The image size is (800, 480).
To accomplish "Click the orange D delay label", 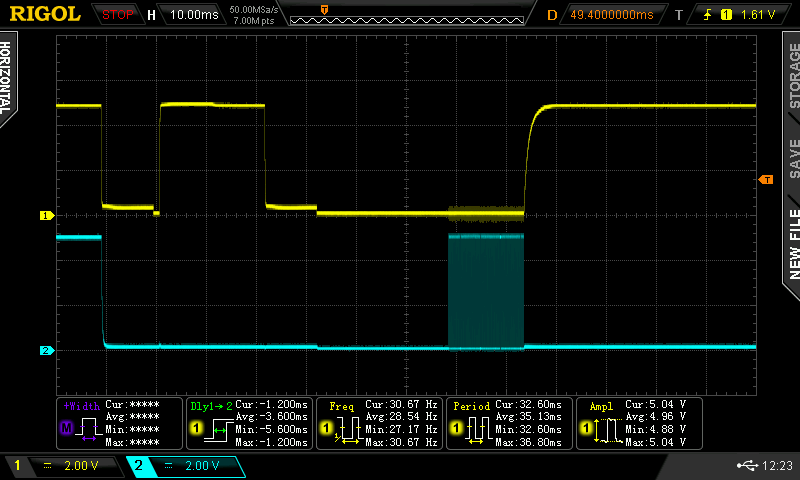I will coord(552,15).
